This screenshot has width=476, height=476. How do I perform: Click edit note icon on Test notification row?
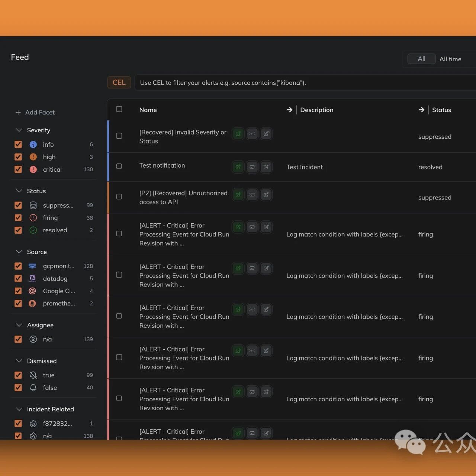coord(266,167)
